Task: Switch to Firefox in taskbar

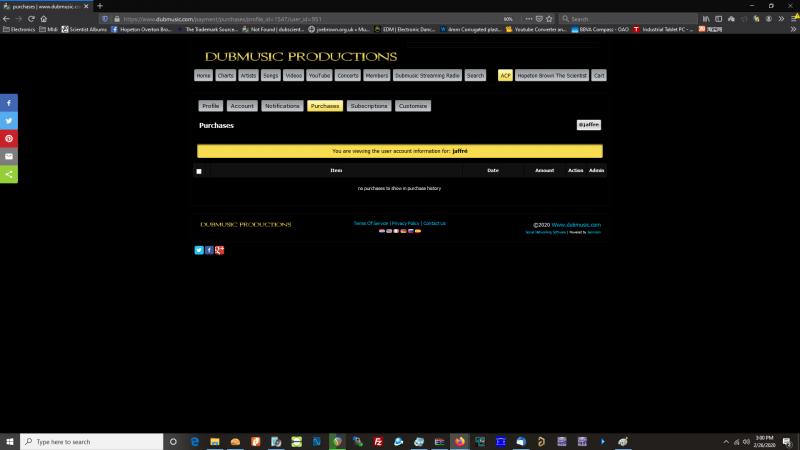Action: click(460, 441)
